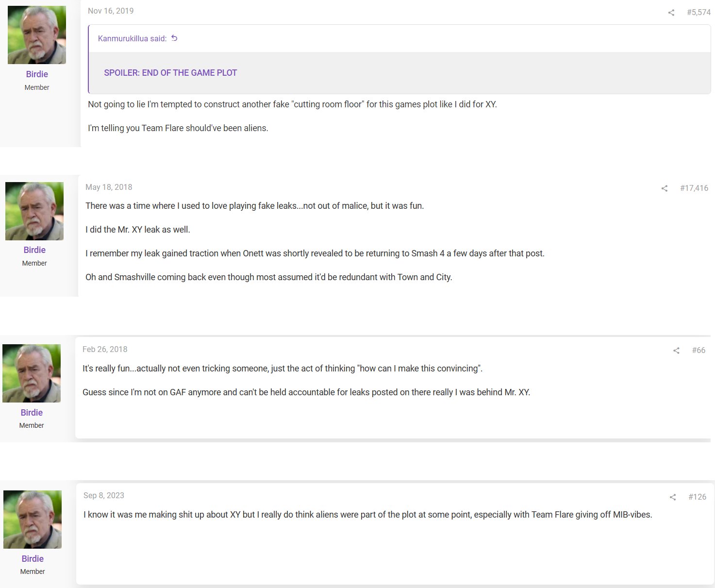Open Birdie's avatar on Feb 2018 post
The width and height of the screenshot is (715, 588).
coord(32,373)
